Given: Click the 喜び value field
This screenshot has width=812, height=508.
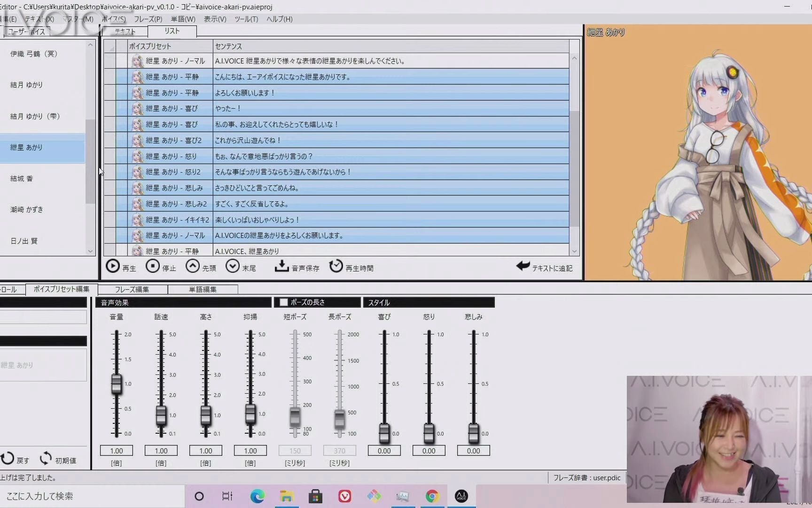Looking at the screenshot, I should 384,451.
